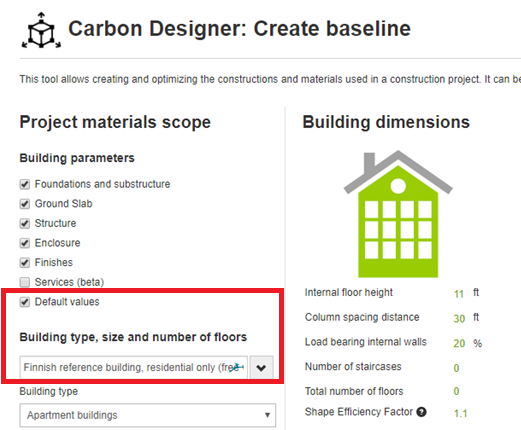
Task: Expand the reference building chevron dropdown
Action: (262, 368)
